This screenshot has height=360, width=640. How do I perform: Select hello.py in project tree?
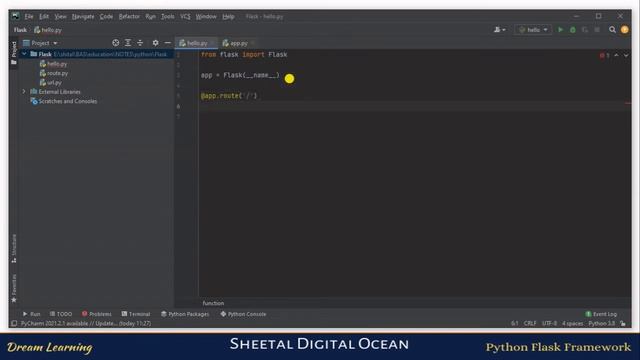pos(53,64)
